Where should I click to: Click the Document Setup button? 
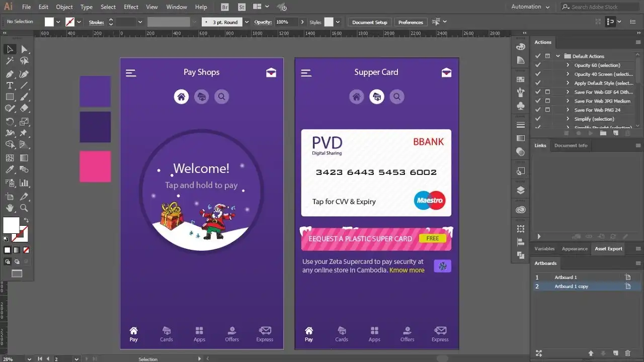tap(369, 22)
